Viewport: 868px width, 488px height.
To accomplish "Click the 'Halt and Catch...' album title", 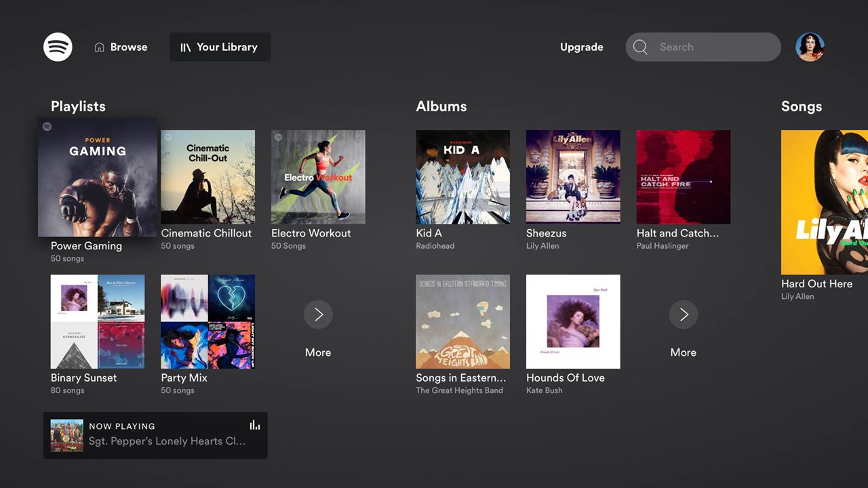I will [x=677, y=233].
